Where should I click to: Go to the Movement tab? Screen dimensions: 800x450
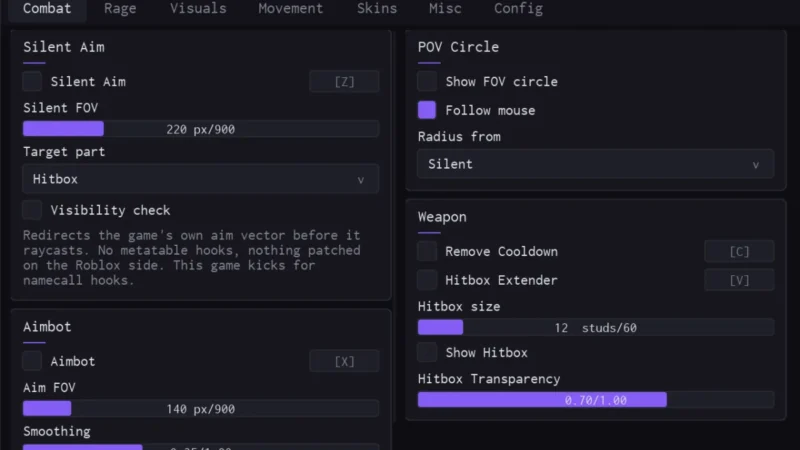point(290,9)
